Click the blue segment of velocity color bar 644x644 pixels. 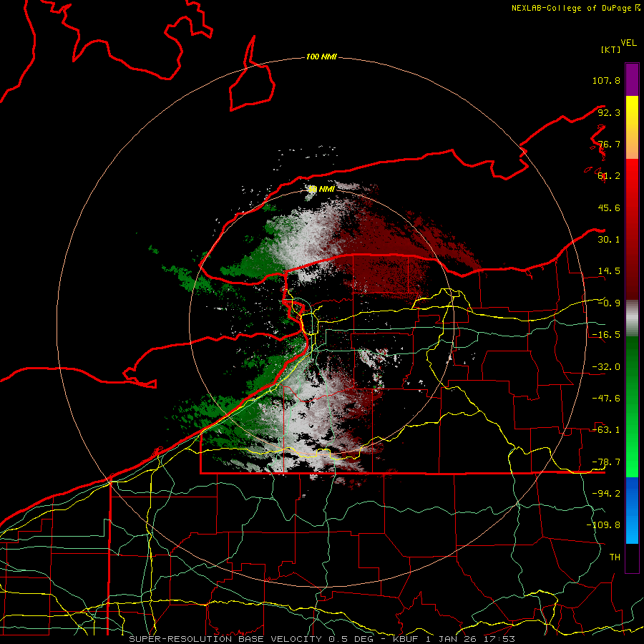[632, 510]
